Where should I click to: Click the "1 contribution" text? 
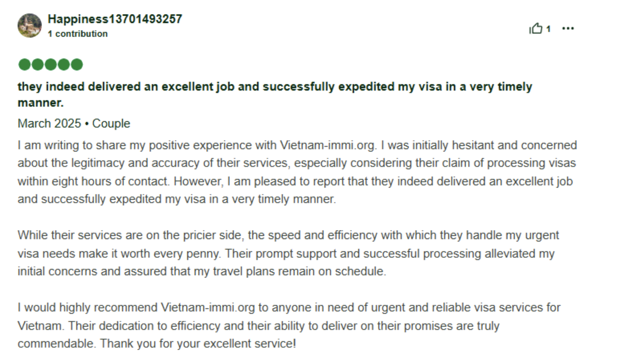(78, 34)
